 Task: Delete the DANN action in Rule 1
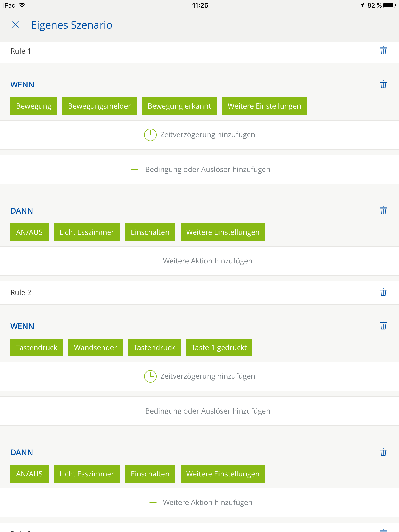(x=383, y=210)
